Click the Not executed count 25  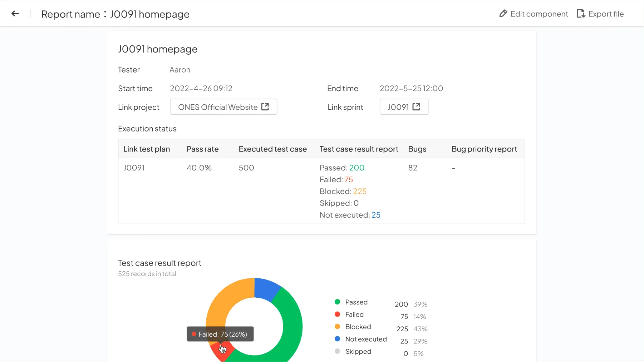click(x=376, y=215)
